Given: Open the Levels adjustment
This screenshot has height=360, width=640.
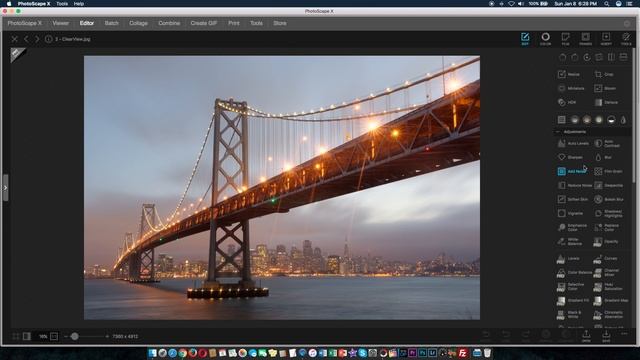Looking at the screenshot, I should 569,258.
